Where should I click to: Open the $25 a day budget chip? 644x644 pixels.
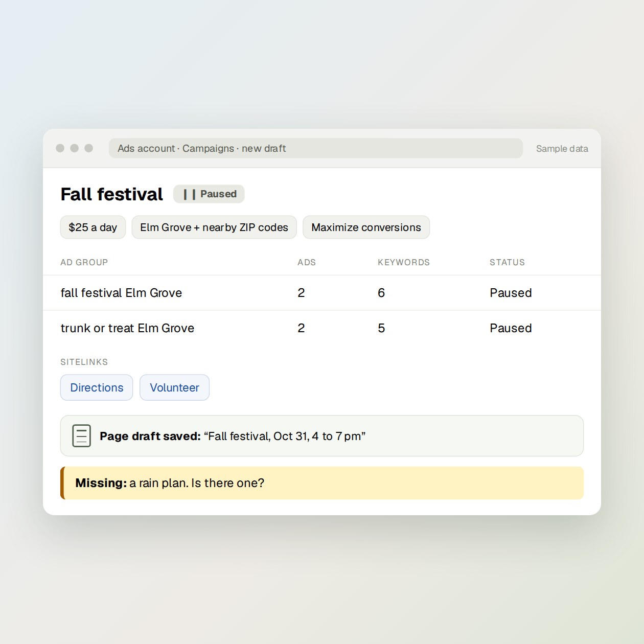pyautogui.click(x=93, y=227)
